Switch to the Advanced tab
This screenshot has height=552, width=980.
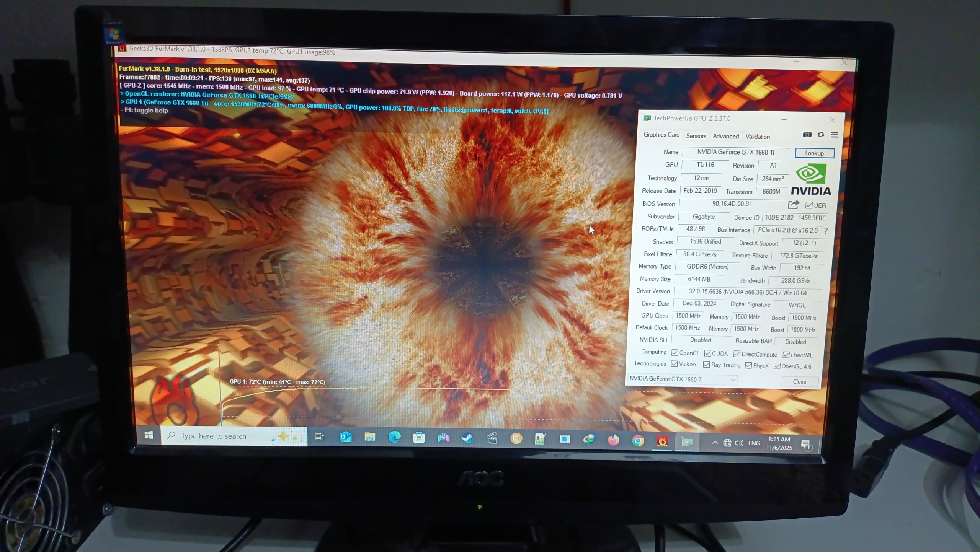tap(725, 137)
